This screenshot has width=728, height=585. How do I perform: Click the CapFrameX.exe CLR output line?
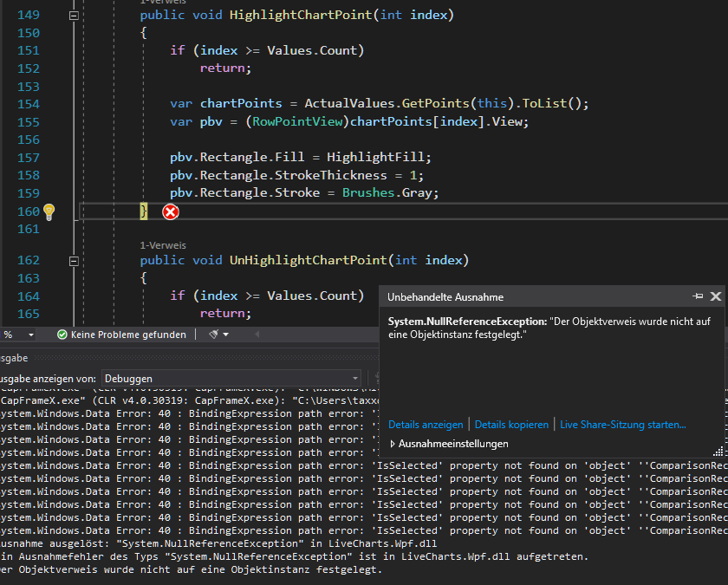click(190, 400)
